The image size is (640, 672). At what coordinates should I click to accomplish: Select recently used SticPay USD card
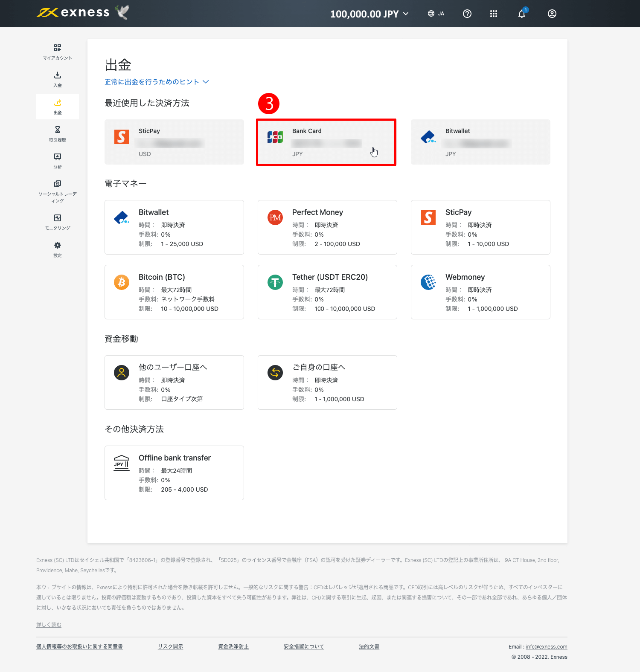[174, 142]
